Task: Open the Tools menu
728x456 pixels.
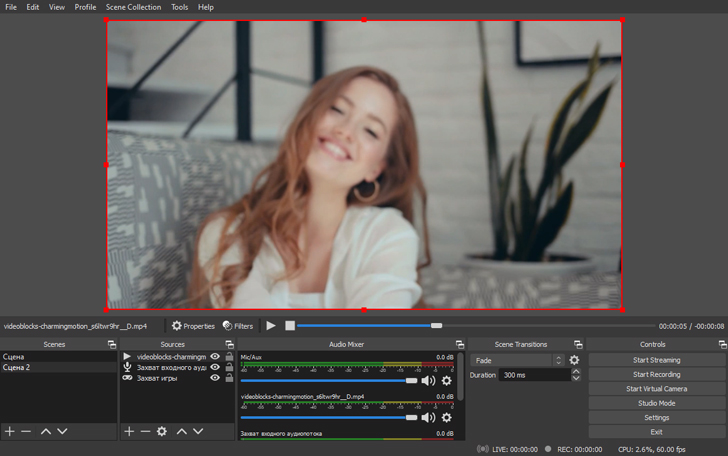Action: point(179,7)
